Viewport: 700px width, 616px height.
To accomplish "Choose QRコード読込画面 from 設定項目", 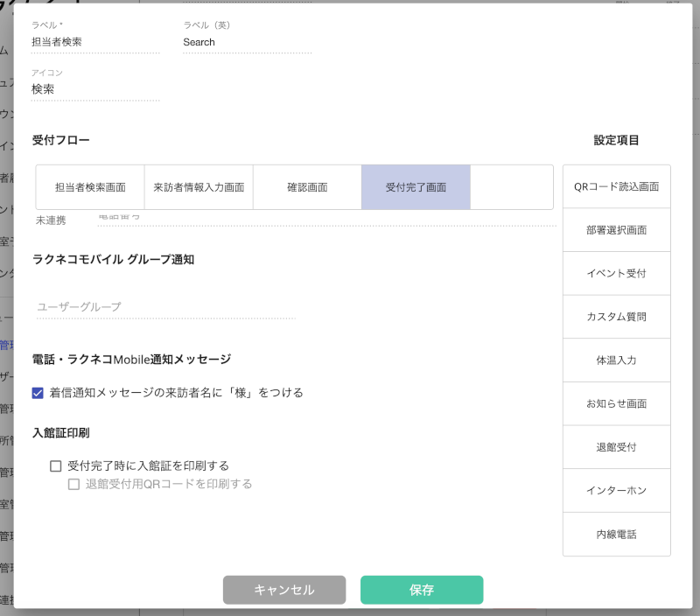I will (617, 186).
